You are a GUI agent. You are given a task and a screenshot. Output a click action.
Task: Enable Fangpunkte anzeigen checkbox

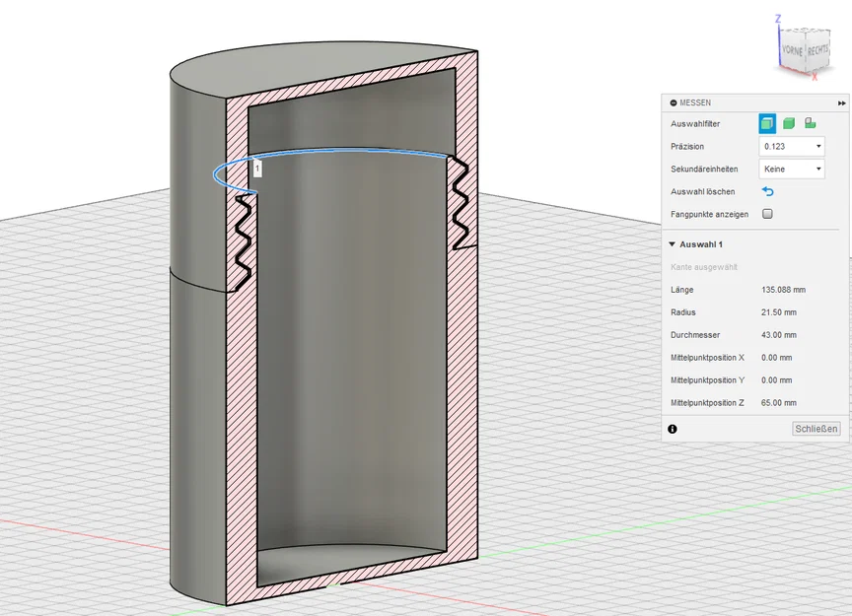[x=767, y=214]
